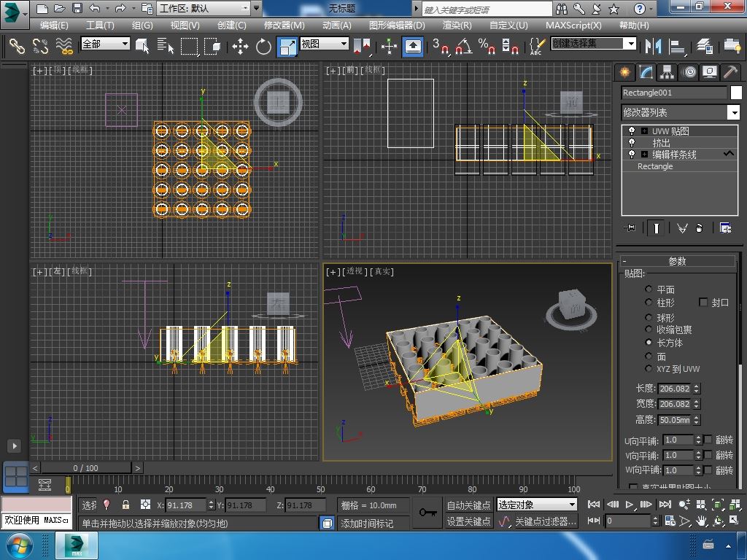747x560 pixels.
Task: Click Remove modifier from stack icon
Action: click(x=700, y=228)
